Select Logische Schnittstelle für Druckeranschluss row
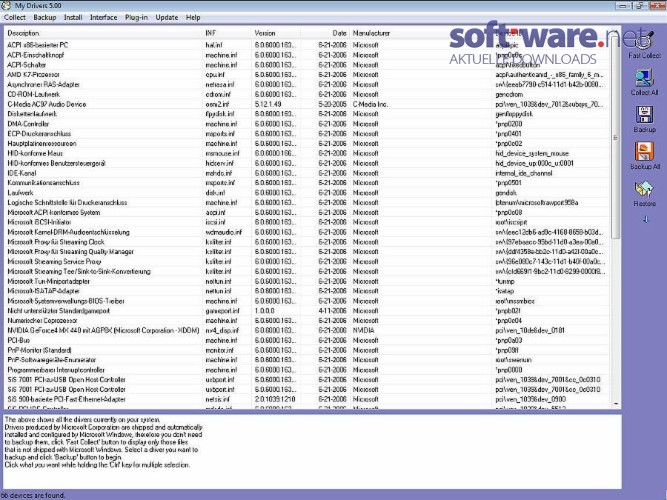The height and width of the screenshot is (500, 667). 306,203
